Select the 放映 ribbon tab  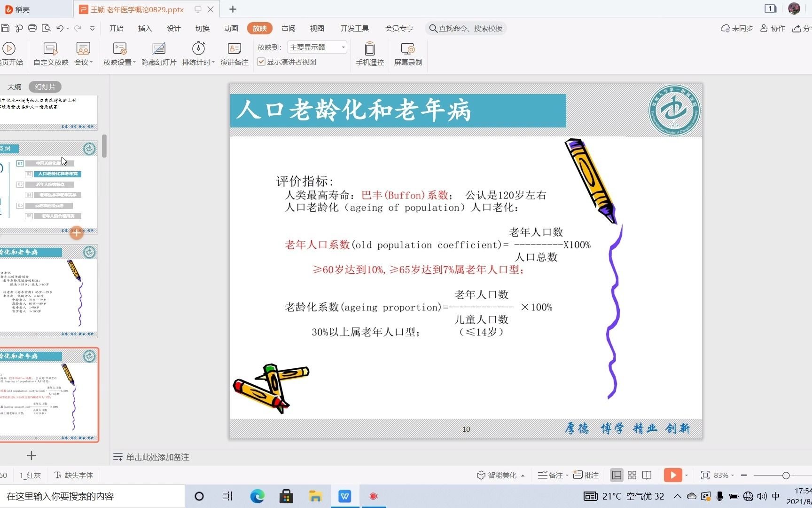pos(259,28)
